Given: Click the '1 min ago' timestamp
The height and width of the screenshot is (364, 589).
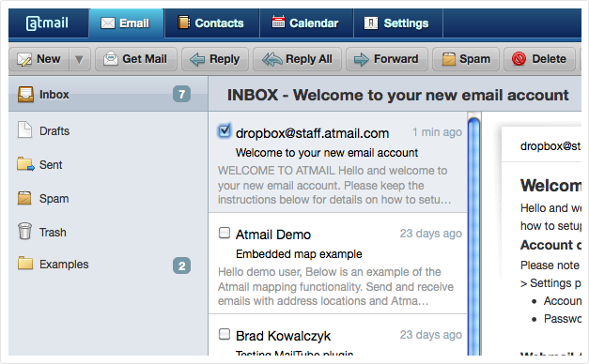Looking at the screenshot, I should click(x=437, y=132).
